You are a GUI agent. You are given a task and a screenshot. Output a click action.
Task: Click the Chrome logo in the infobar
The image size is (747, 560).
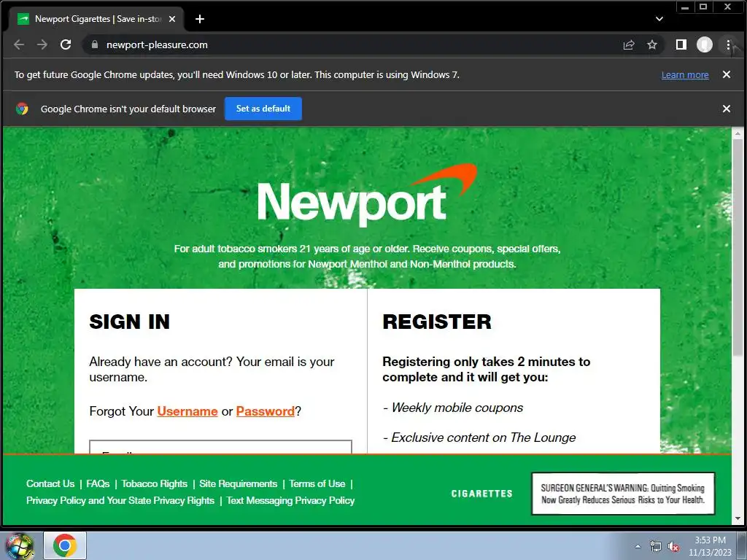22,109
